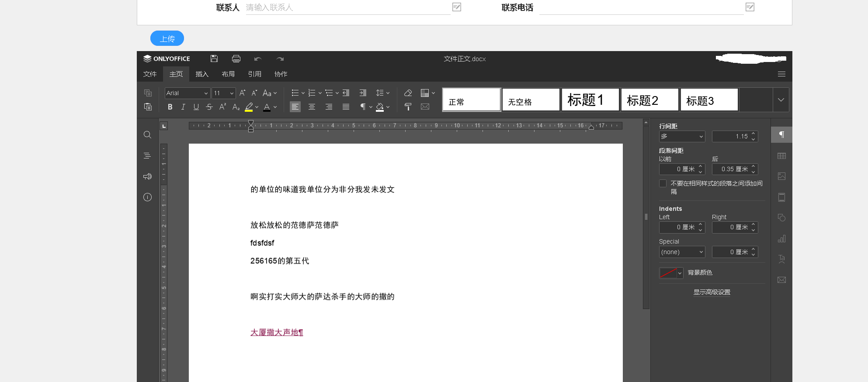
Task: Open the Special indent (none) dropdown
Action: click(682, 252)
